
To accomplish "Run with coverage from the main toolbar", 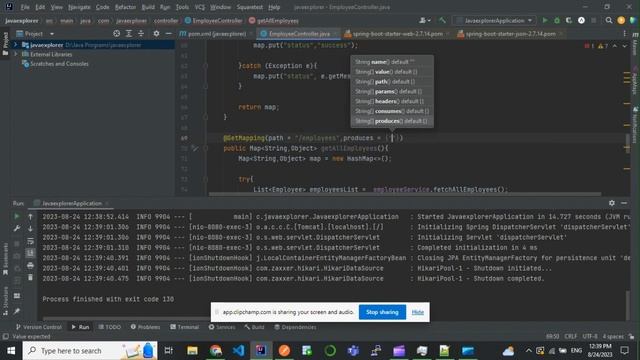I will click(569, 20).
